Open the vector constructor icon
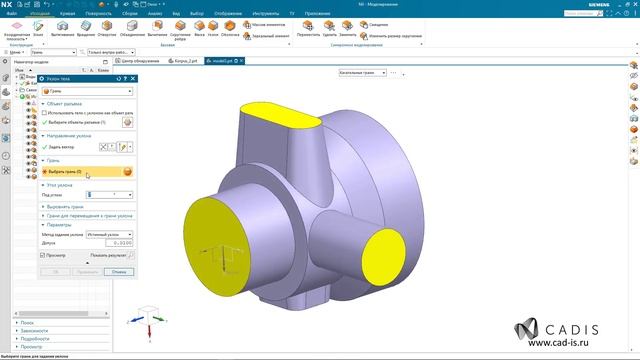 click(x=112, y=147)
